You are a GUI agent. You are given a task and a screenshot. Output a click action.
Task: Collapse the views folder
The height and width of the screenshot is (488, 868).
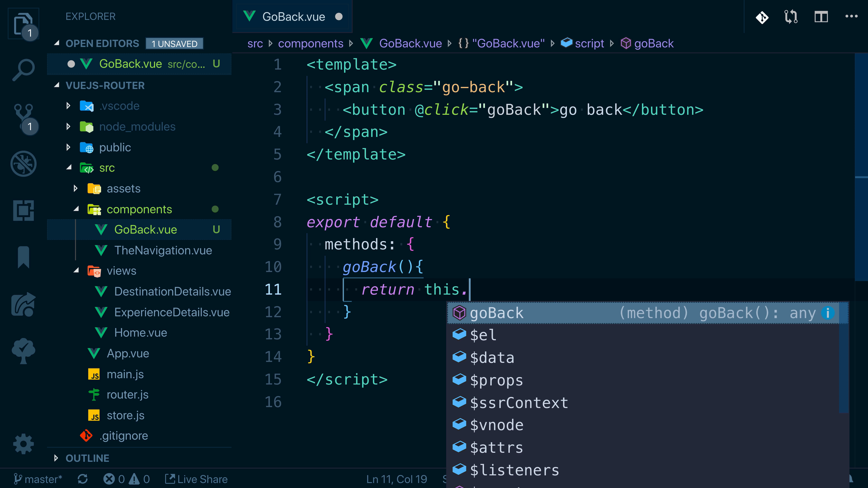(76, 270)
